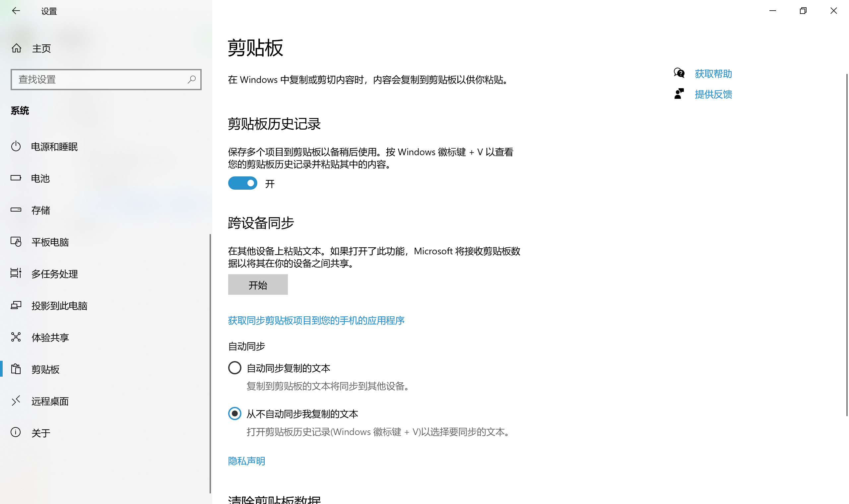This screenshot has width=849, height=504.
Task: Click the shared experiences icon for 体验共享
Action: click(x=16, y=337)
